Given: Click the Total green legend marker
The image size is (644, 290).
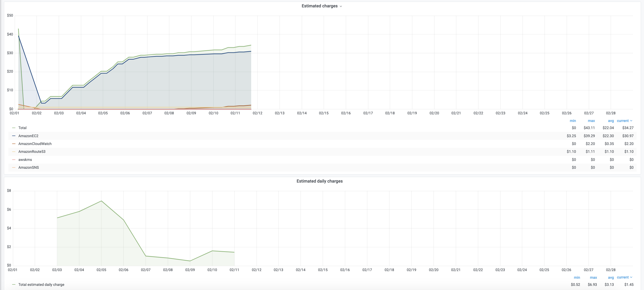Looking at the screenshot, I should pos(14,128).
